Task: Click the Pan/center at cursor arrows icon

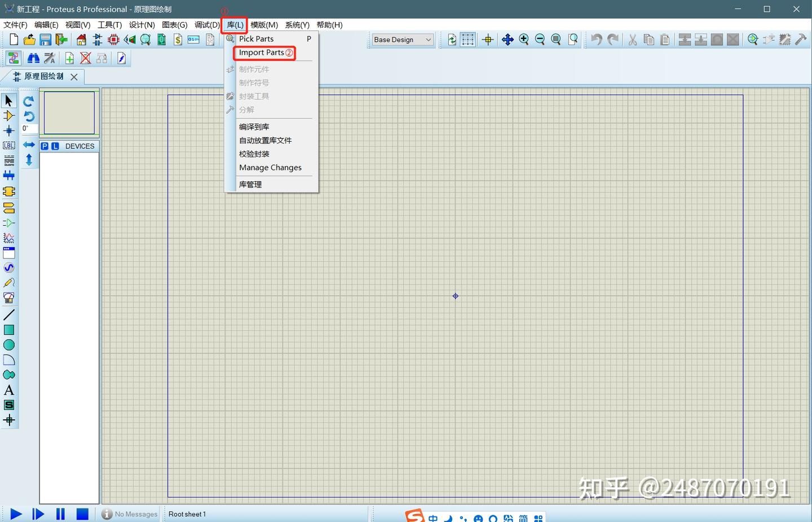Action: (x=507, y=40)
